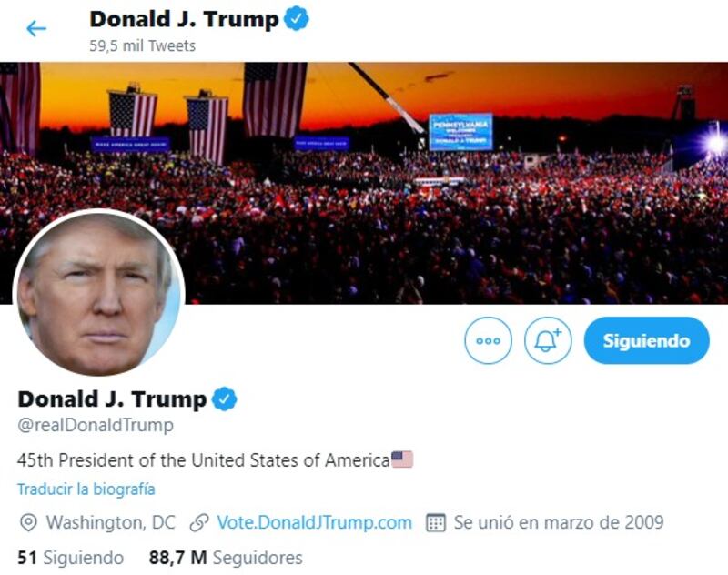Click the calendar joined-date icon
728x575 pixels.
click(x=436, y=522)
